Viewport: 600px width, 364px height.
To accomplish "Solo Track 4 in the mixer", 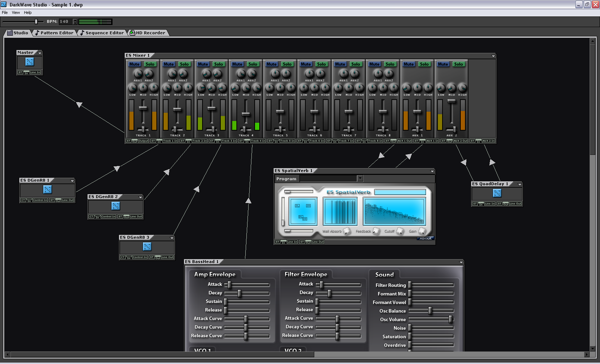I will pos(253,64).
